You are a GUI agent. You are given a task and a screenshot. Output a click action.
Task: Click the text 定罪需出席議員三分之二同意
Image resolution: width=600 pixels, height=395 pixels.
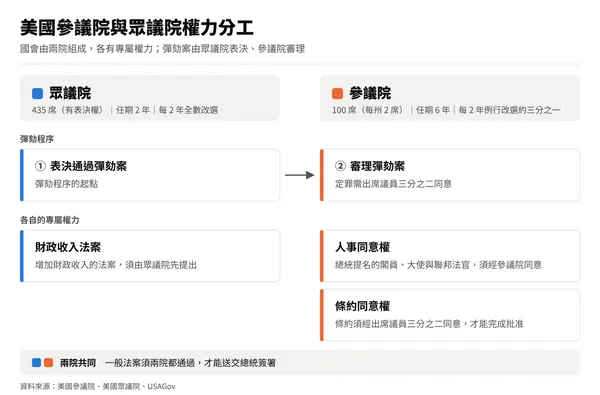[x=393, y=184]
